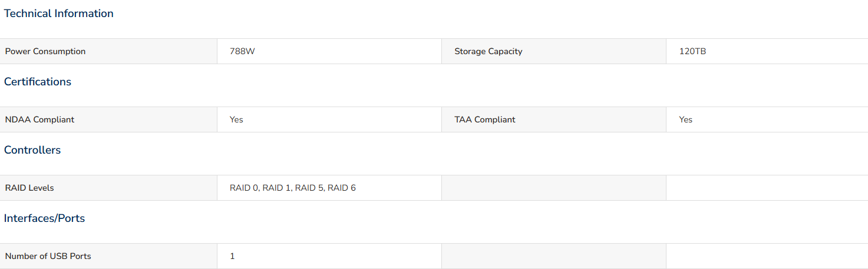Click the 120TB capacity value
Image resolution: width=868 pixels, height=269 pixels.
(692, 51)
